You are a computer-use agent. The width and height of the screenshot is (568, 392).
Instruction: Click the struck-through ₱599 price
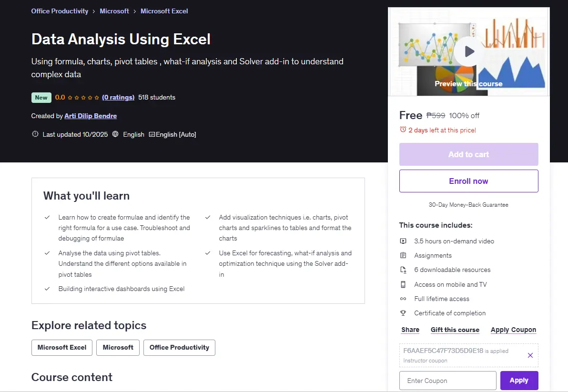tap(436, 115)
